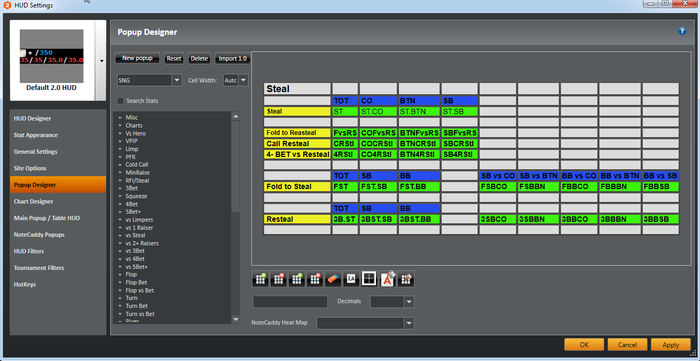Select the ST.BTN cell in the grid

(419, 112)
